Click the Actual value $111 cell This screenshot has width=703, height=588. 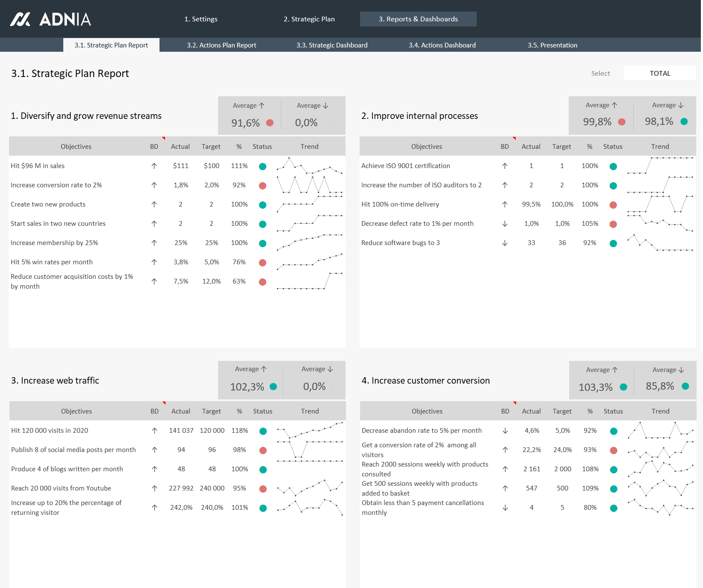point(180,166)
